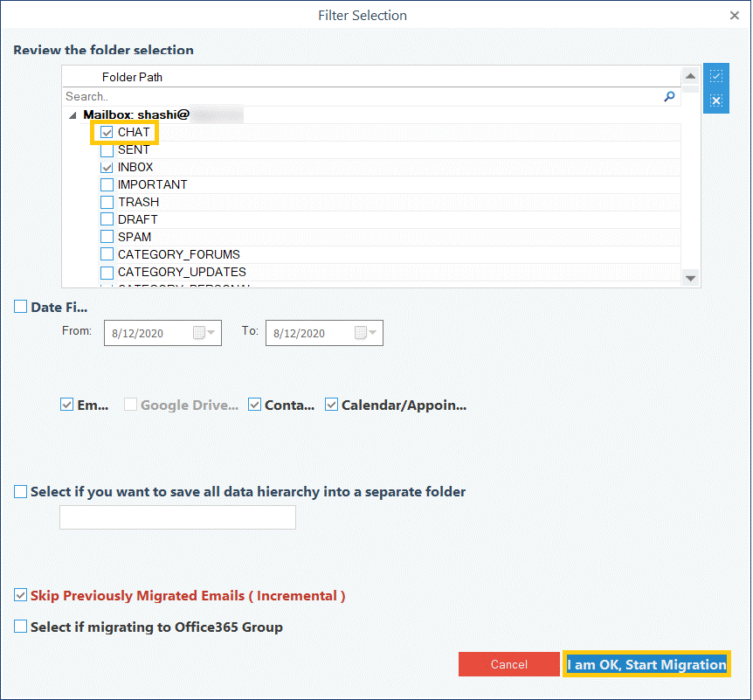The height and width of the screenshot is (700, 753).
Task: Click the deselect-all folders icon
Action: [716, 100]
